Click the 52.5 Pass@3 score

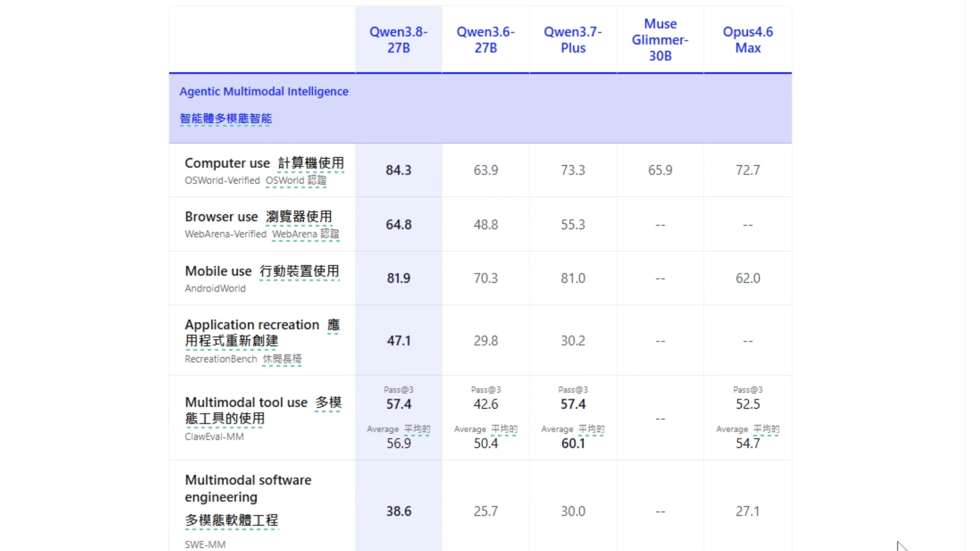click(748, 404)
